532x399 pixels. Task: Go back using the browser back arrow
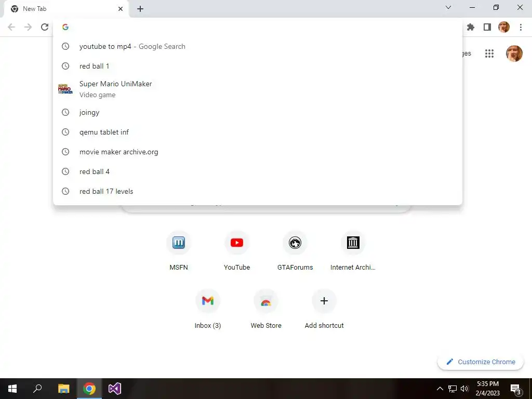11,27
